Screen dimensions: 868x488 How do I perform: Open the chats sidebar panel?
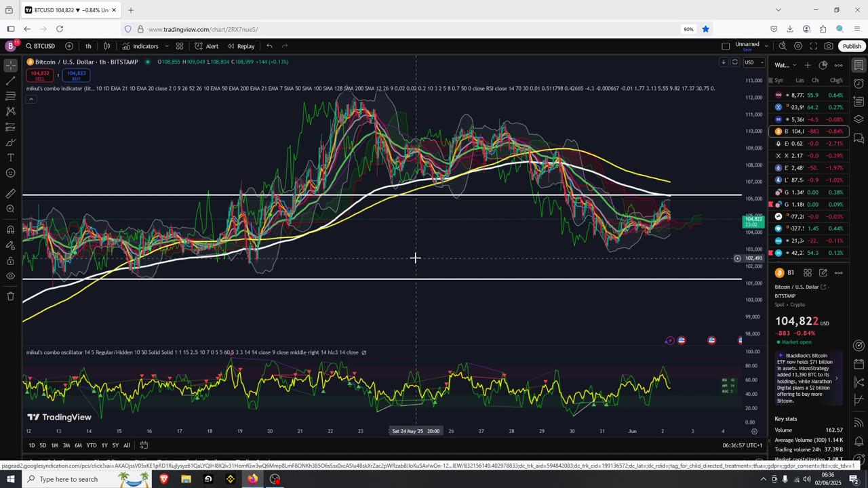(x=859, y=138)
